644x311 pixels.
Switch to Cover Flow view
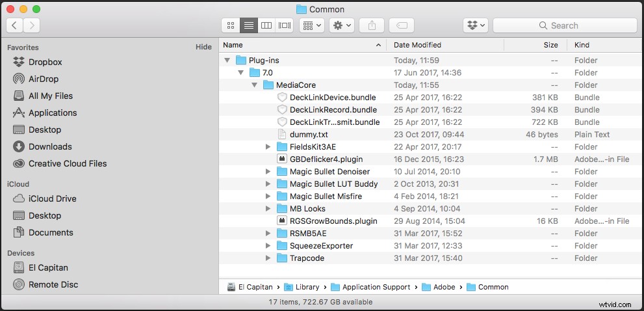pos(285,25)
